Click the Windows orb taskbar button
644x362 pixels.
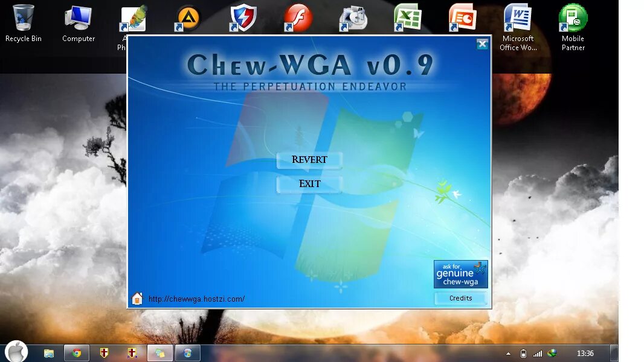188,353
